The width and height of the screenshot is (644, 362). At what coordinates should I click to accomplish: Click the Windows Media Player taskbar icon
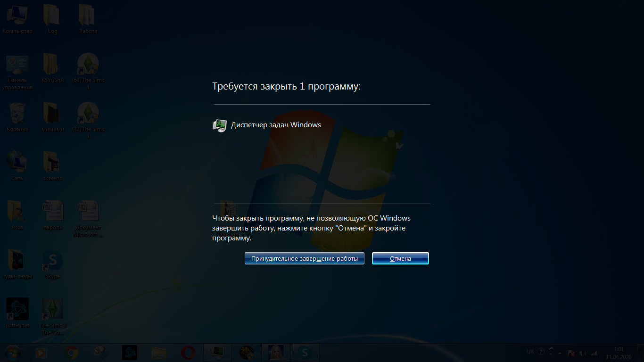[x=41, y=353]
